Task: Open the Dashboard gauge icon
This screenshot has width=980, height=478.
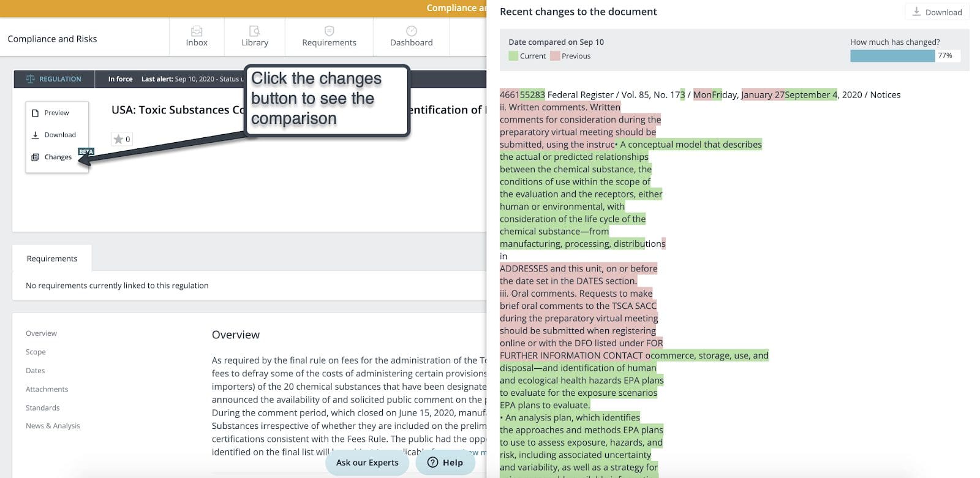Action: click(x=411, y=31)
